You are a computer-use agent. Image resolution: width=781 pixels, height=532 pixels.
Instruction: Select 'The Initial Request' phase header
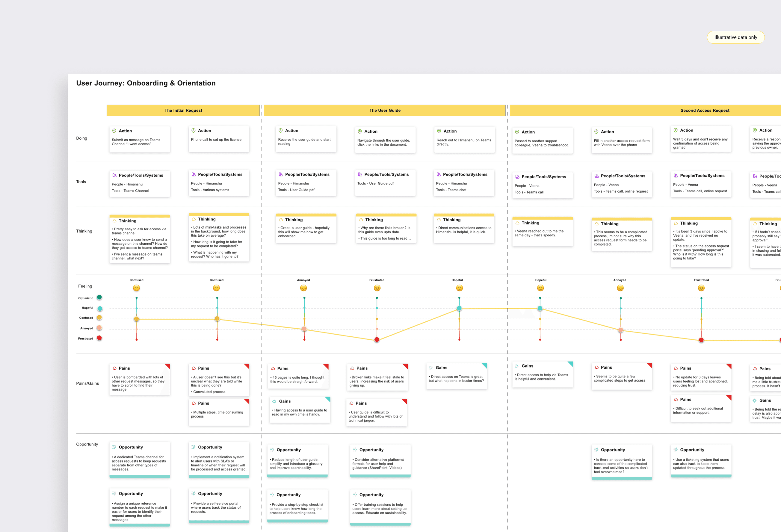click(x=183, y=110)
